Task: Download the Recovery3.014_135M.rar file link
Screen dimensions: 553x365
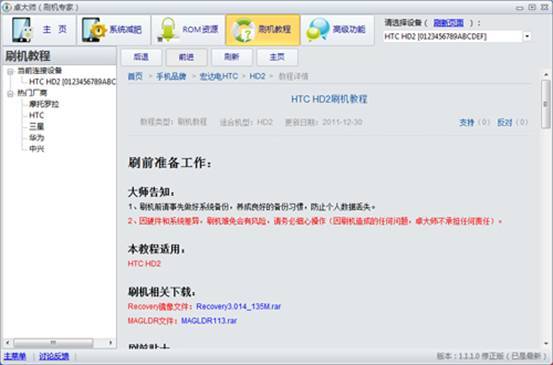Action: tap(238, 306)
